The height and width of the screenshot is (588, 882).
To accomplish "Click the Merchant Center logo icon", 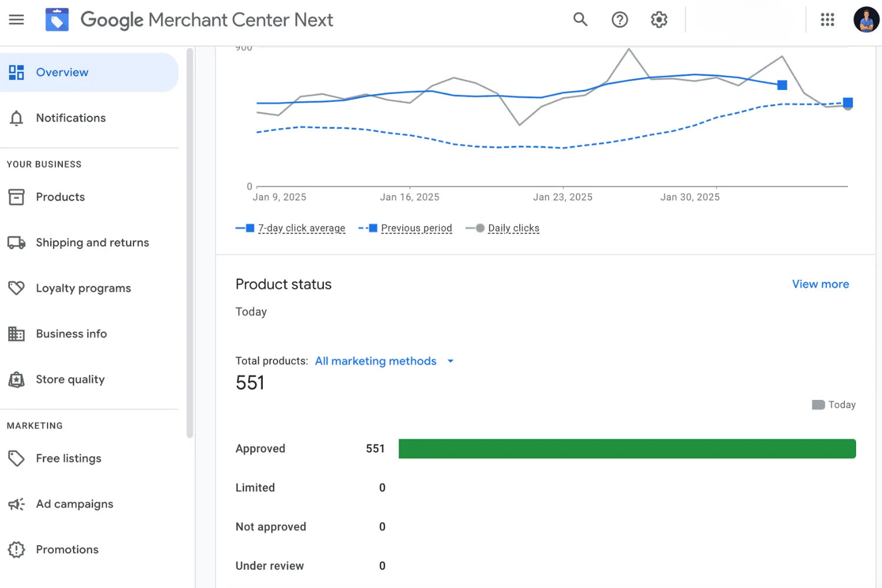I will tap(57, 19).
